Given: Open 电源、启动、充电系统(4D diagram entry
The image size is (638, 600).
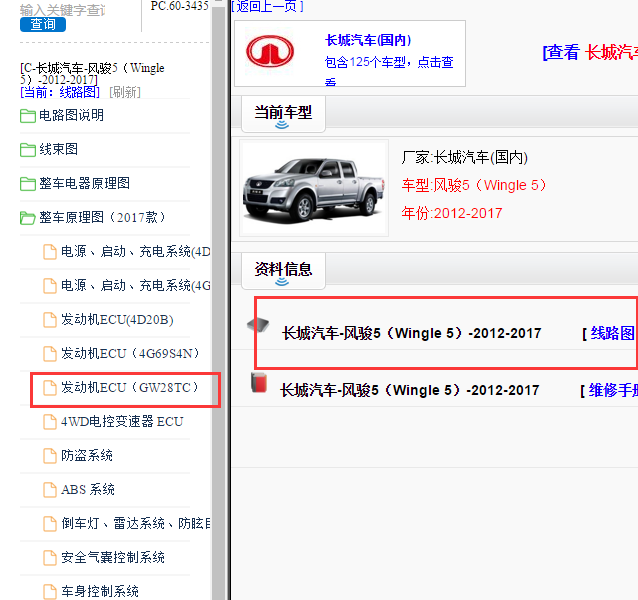Looking at the screenshot, I should point(135,252).
